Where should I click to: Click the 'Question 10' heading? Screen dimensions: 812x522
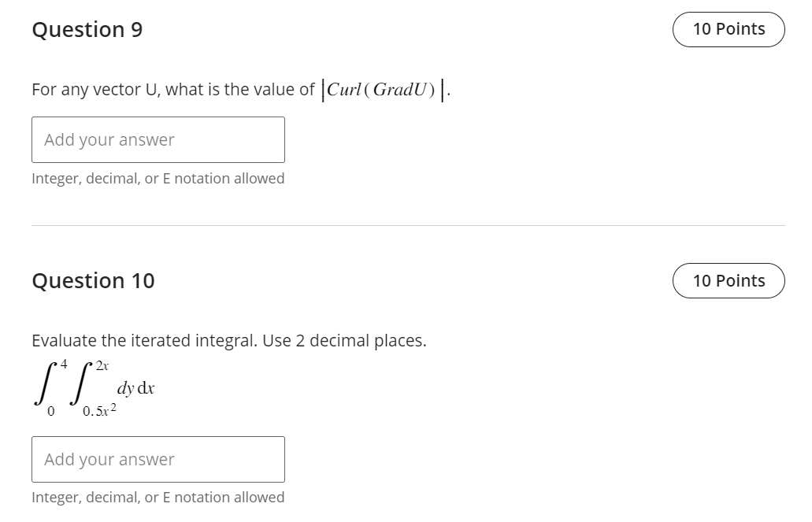(x=93, y=280)
